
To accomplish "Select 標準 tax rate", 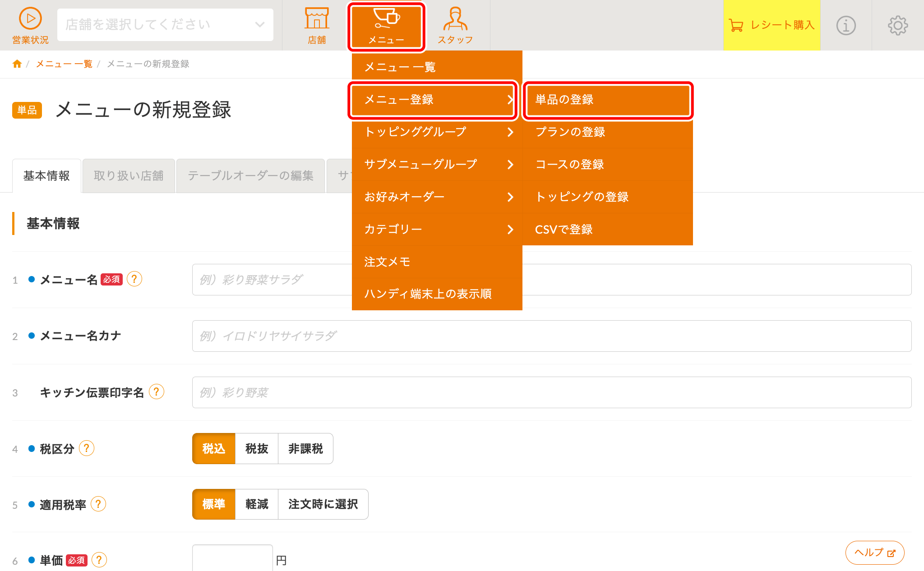I will pyautogui.click(x=214, y=504).
